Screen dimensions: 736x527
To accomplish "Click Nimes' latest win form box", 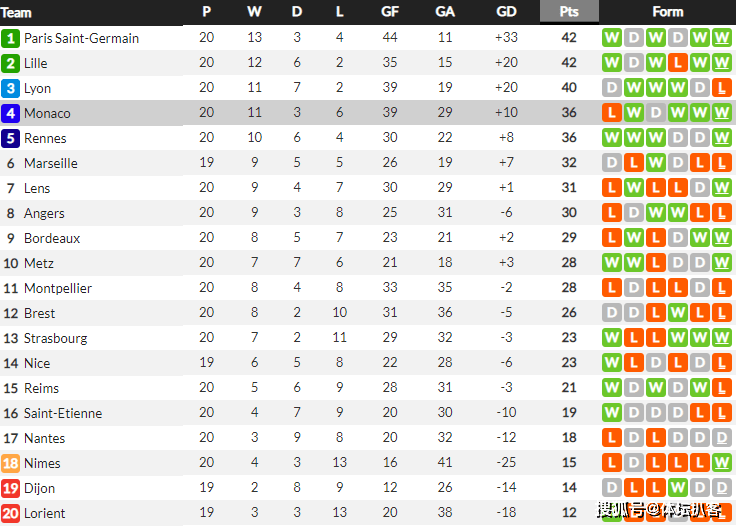I will tap(721, 463).
